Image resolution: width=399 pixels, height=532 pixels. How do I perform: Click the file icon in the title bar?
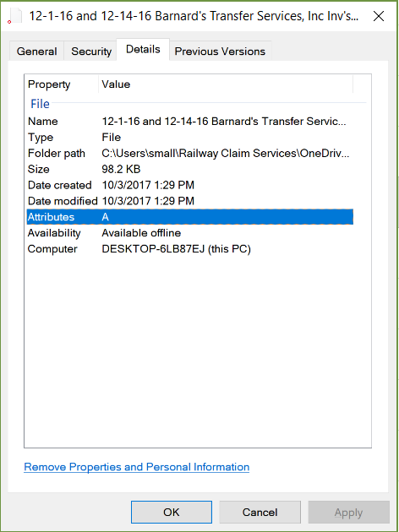15,16
